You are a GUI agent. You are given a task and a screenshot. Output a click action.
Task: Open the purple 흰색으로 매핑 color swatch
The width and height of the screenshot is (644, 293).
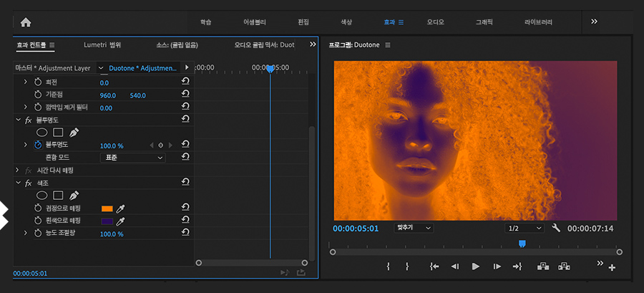click(107, 221)
